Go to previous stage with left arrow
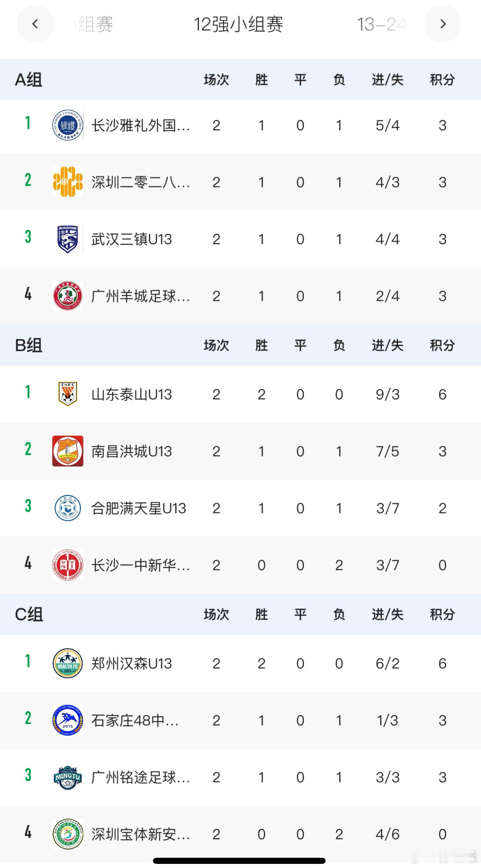The width and height of the screenshot is (481, 868). click(x=35, y=24)
